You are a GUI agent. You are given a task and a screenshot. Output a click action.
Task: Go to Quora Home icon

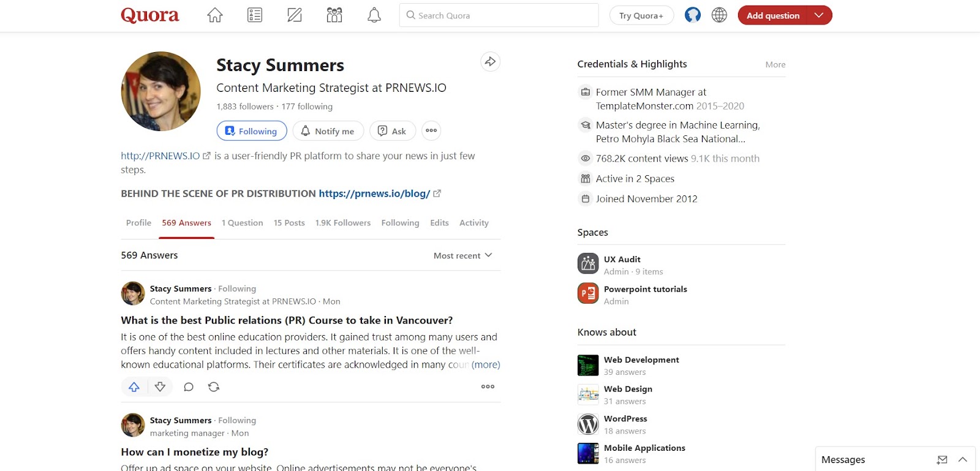click(x=215, y=15)
